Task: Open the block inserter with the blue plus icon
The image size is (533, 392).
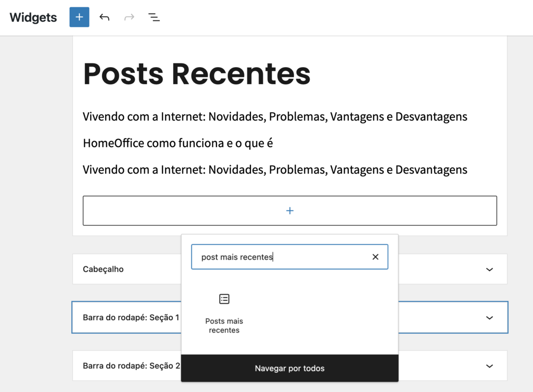Action: (79, 17)
